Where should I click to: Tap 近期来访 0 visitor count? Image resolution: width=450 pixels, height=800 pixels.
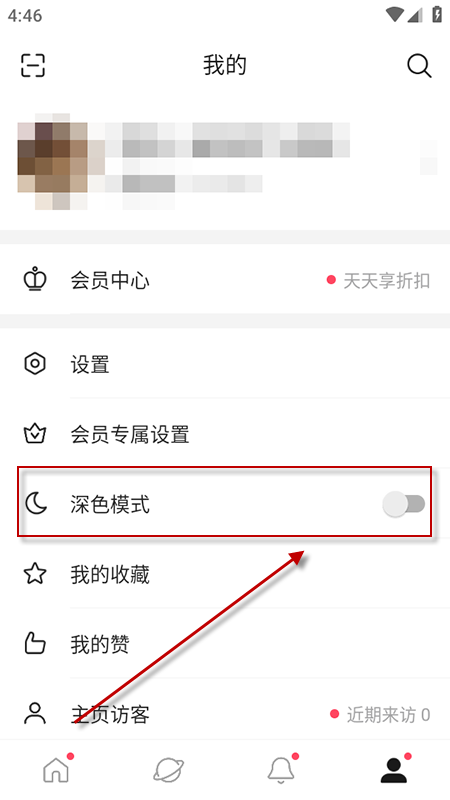tap(388, 714)
